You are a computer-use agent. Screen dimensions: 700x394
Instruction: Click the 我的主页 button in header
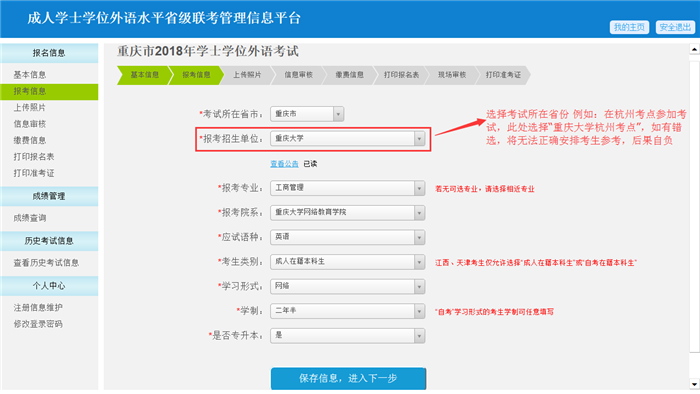[x=629, y=27]
